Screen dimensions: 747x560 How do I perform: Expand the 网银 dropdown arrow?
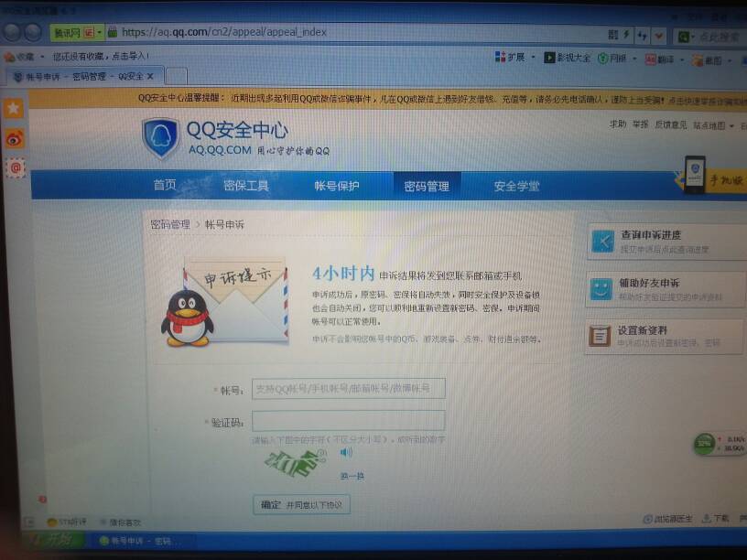[x=634, y=59]
